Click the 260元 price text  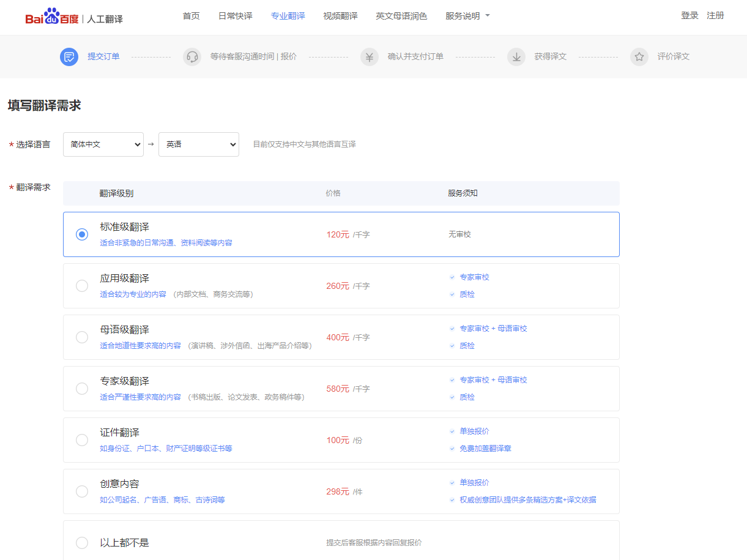click(x=338, y=286)
